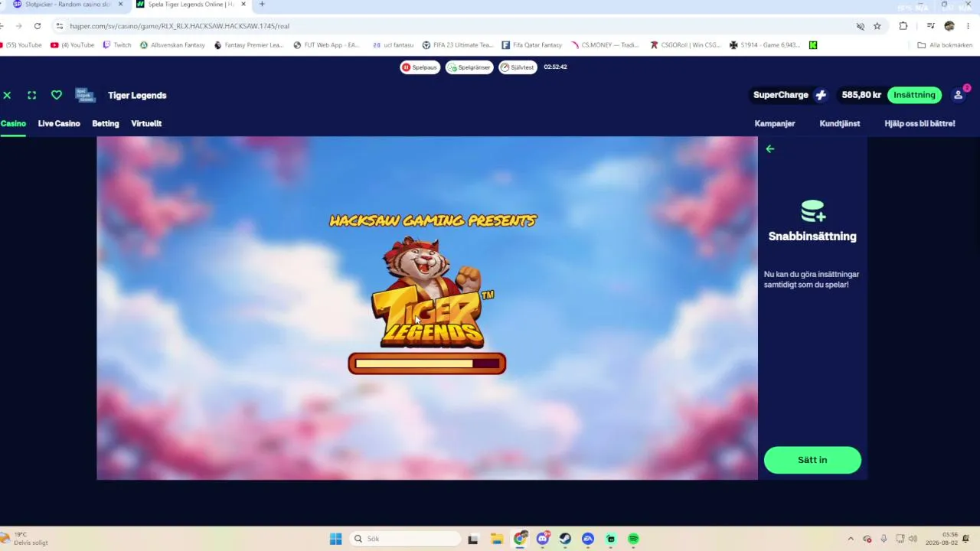Image resolution: width=980 pixels, height=551 pixels.
Task: Open the Betting tab
Action: click(106, 123)
